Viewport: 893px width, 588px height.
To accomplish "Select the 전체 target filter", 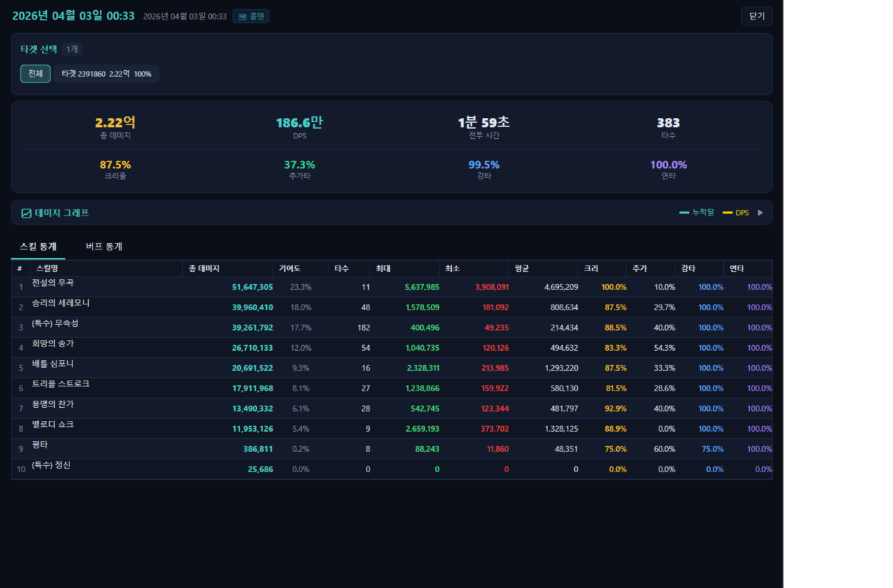I will coord(35,74).
